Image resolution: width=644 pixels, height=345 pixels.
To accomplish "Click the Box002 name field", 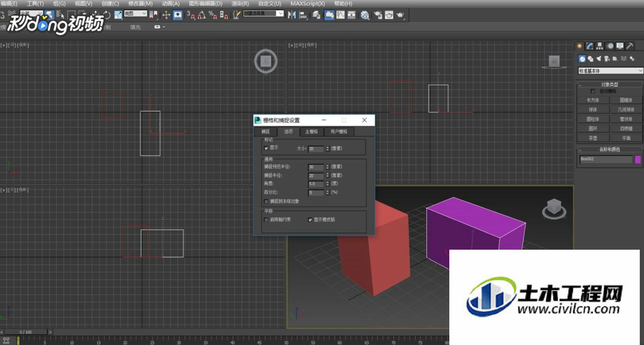I will (606, 159).
